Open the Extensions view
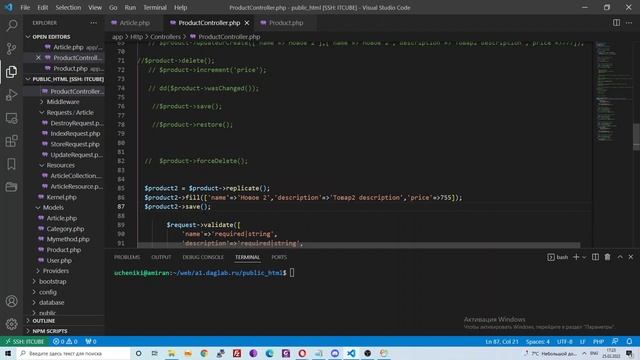This screenshot has height=360, width=640. (11, 141)
